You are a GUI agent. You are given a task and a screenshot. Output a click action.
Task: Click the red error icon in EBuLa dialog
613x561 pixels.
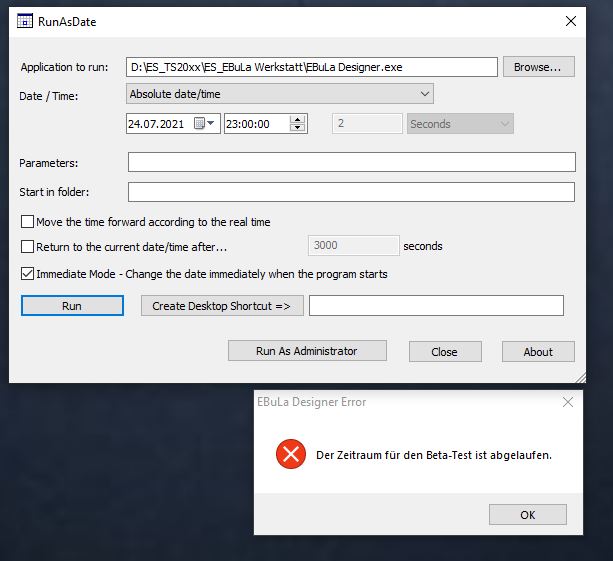[291, 454]
